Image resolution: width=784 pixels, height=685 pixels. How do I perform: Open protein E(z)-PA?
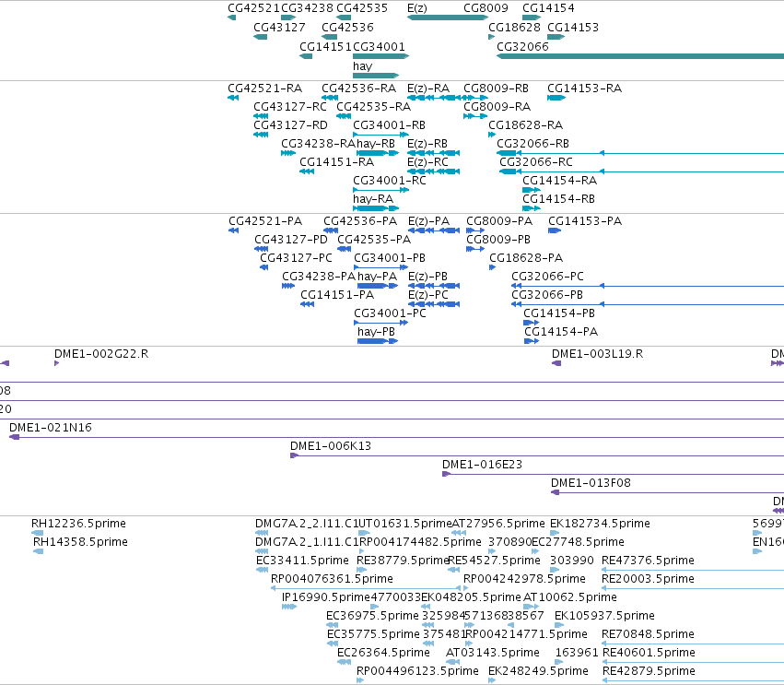pos(429,221)
